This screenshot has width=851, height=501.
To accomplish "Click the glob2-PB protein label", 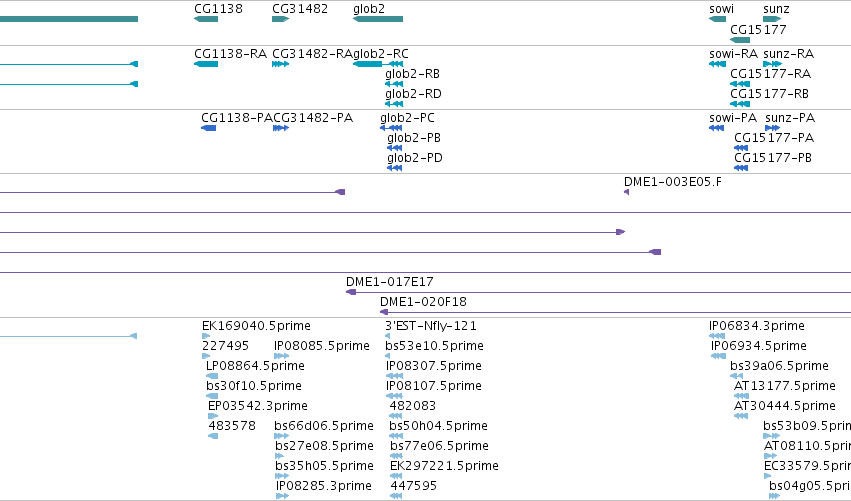I will point(414,138).
